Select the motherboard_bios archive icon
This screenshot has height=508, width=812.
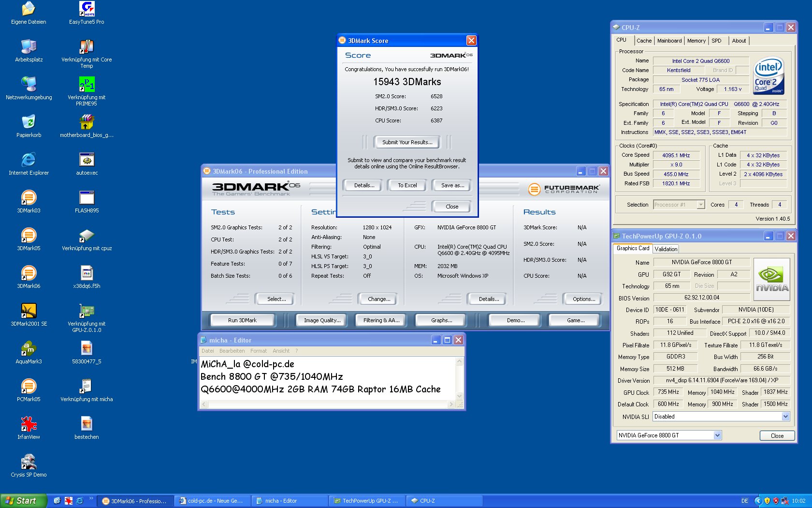point(87,126)
